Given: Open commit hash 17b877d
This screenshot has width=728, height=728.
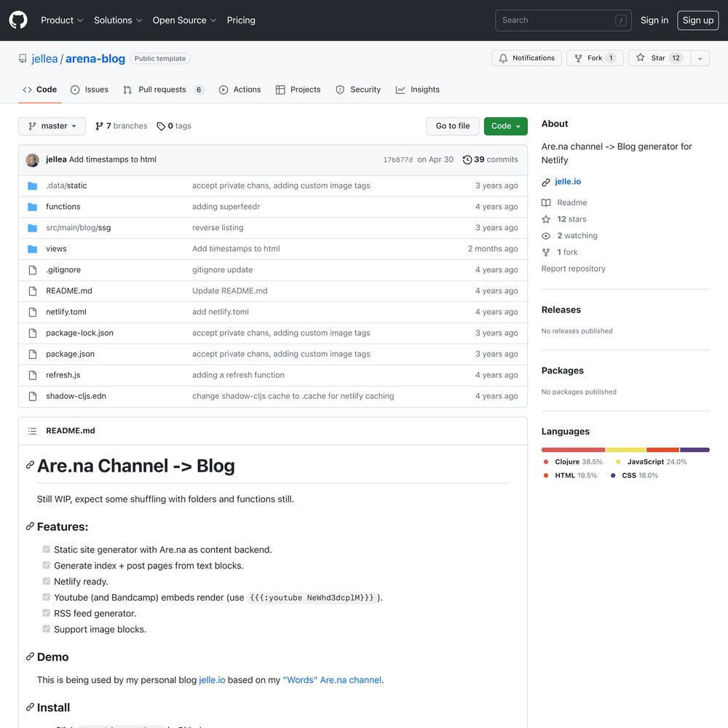Looking at the screenshot, I should pyautogui.click(x=397, y=159).
